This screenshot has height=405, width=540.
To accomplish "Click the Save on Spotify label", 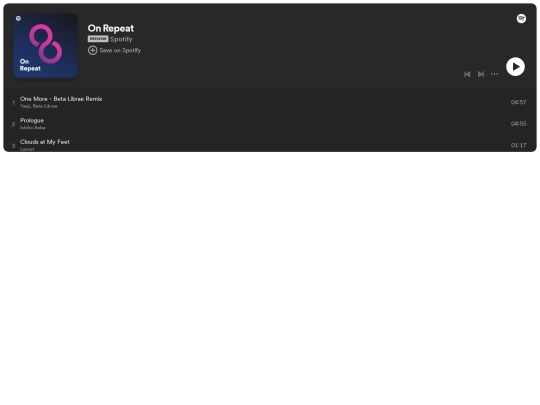I will (120, 50).
